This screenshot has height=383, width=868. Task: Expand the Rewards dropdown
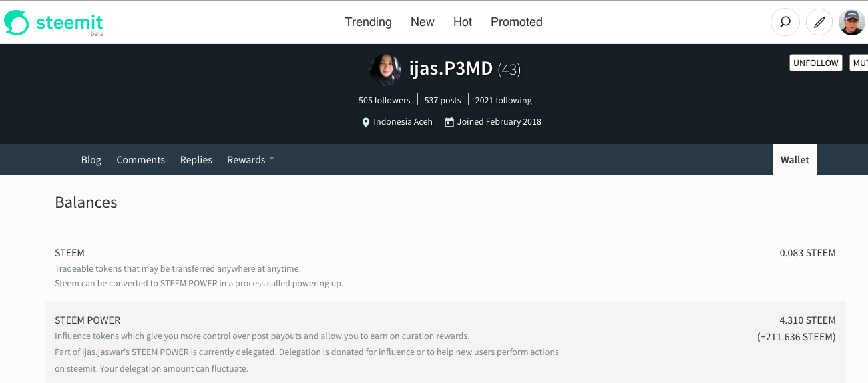(250, 160)
